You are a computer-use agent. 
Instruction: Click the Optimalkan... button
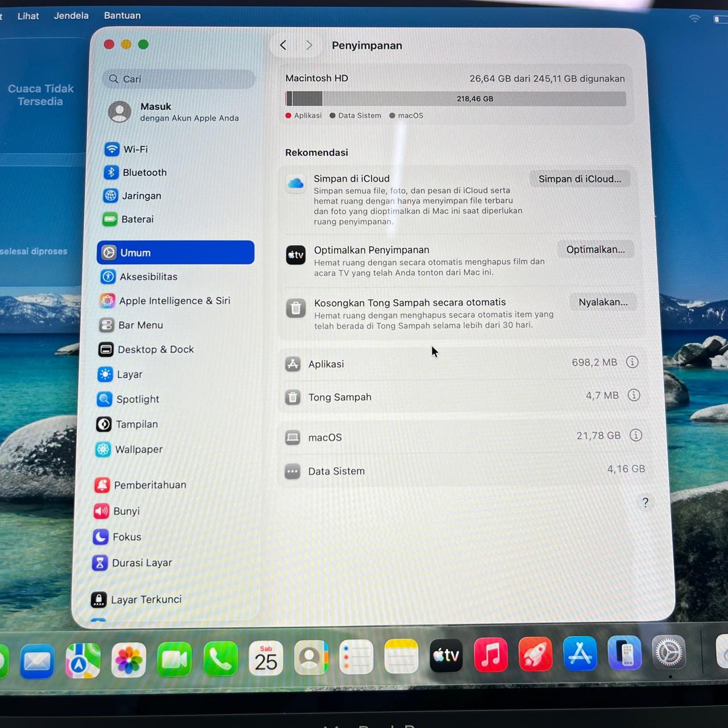pyautogui.click(x=595, y=249)
